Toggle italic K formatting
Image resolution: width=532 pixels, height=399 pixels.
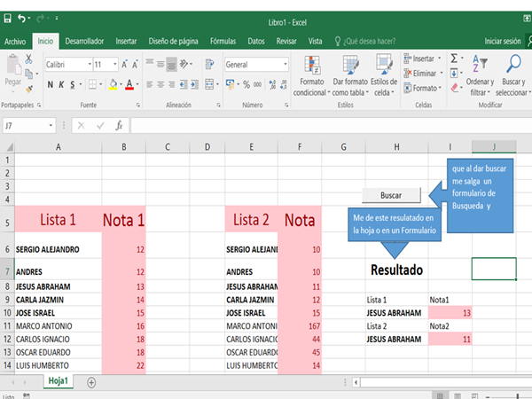(x=62, y=84)
